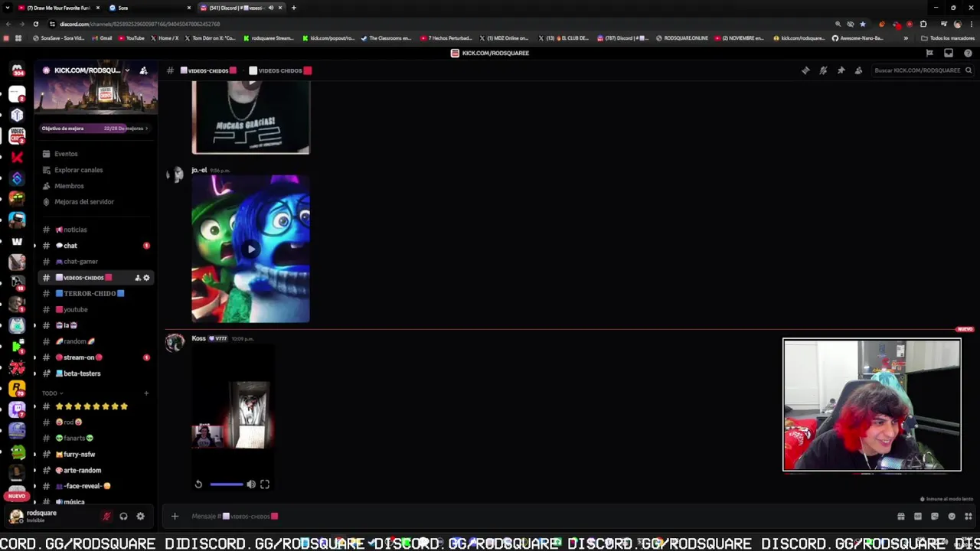
Task: Open the KICK.COM/RODSQU server dropdown menu
Action: point(127,70)
